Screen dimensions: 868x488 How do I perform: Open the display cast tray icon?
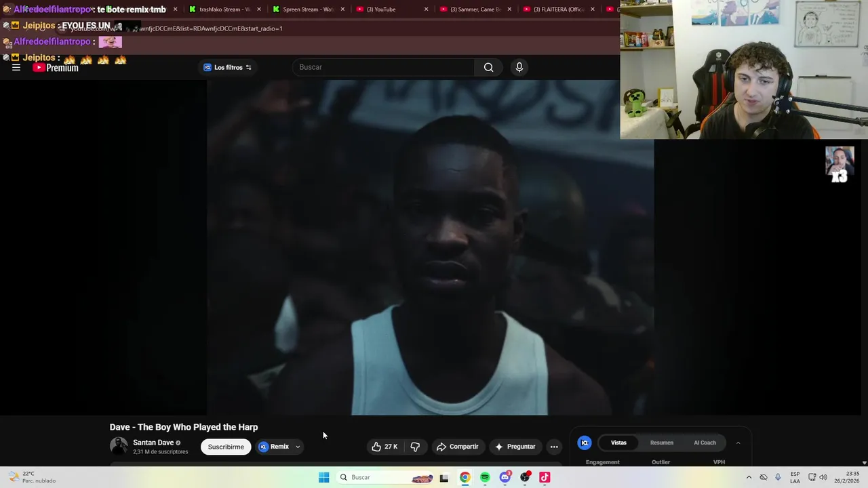point(812,477)
